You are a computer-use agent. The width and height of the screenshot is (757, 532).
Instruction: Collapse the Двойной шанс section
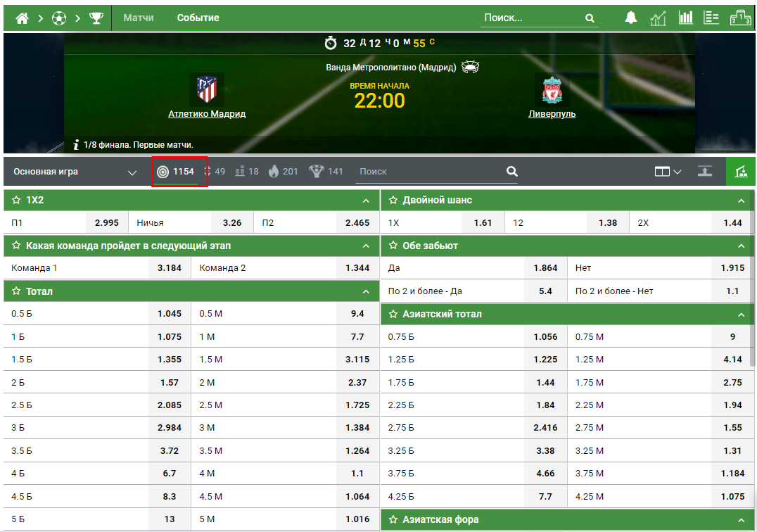click(x=741, y=201)
